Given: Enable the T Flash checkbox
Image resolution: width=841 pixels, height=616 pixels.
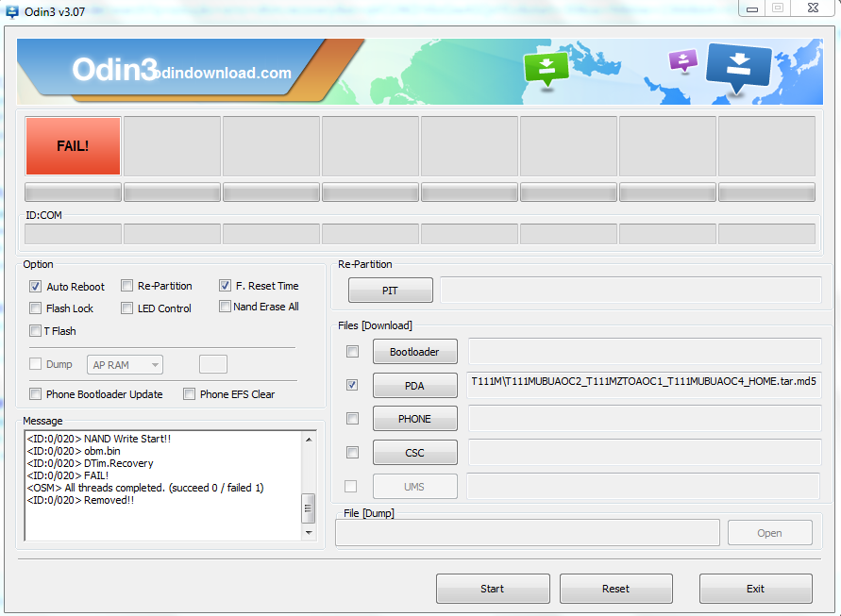Looking at the screenshot, I should [x=36, y=331].
